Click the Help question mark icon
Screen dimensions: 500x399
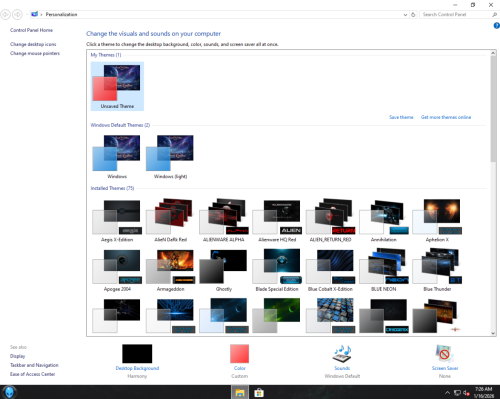[496, 26]
